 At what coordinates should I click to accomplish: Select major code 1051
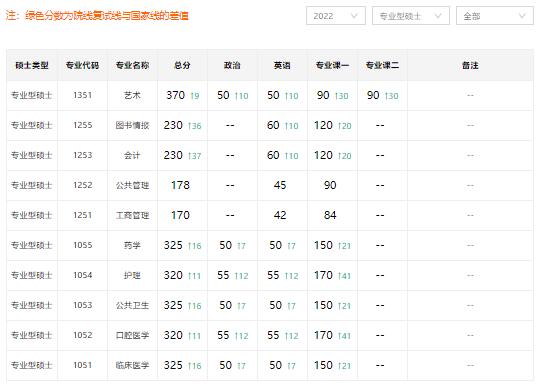82,365
